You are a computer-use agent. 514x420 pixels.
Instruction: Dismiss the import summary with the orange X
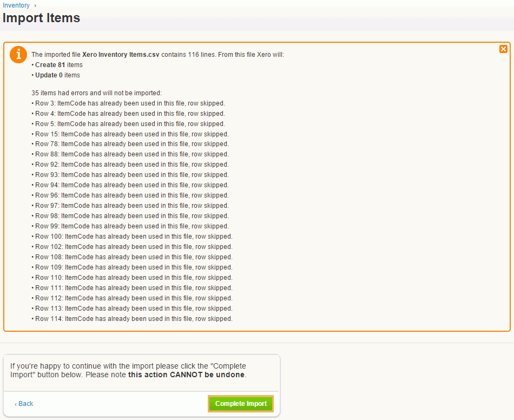pos(503,49)
